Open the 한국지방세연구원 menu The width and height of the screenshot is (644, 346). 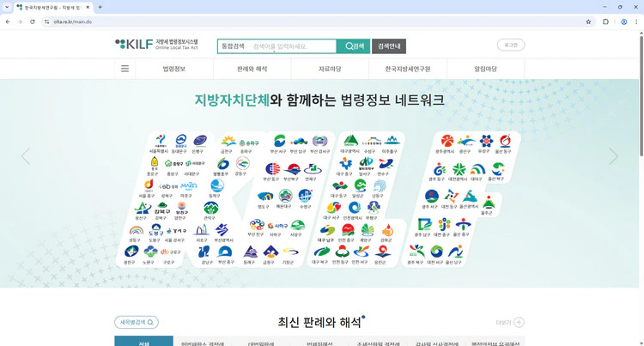408,69
